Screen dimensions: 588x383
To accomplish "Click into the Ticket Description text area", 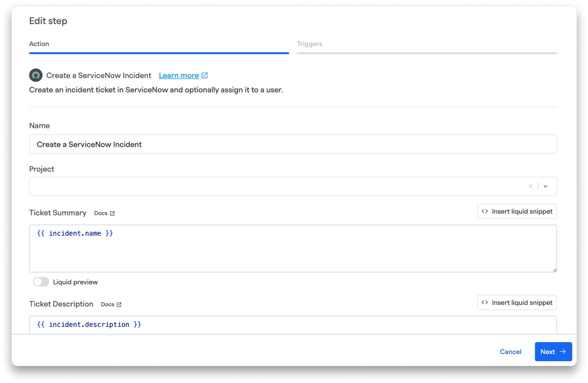I will (x=293, y=325).
